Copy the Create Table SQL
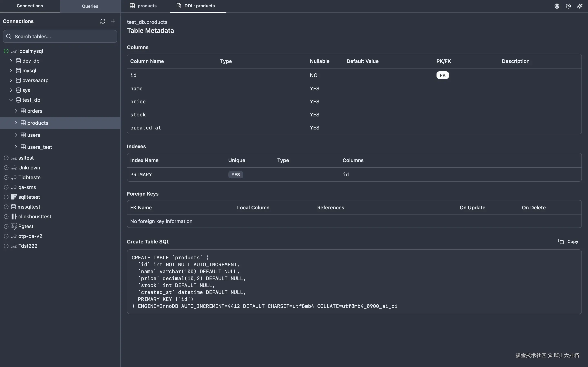Viewport: 588px width, 367px height. [x=568, y=242]
